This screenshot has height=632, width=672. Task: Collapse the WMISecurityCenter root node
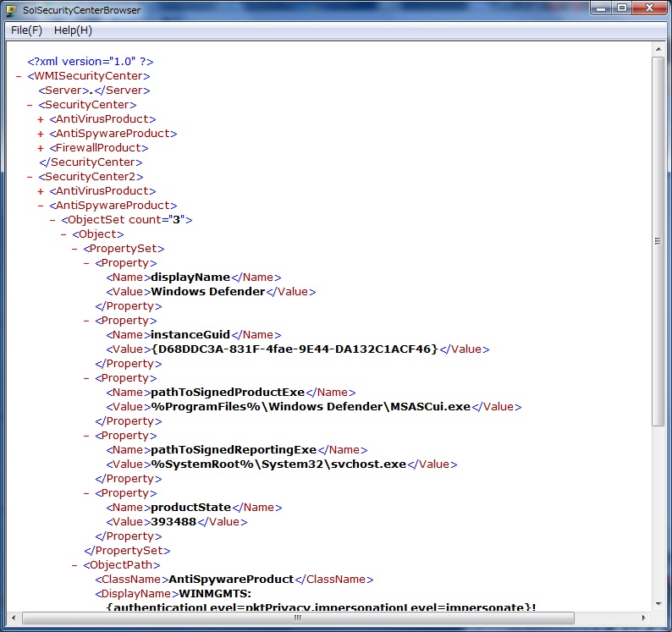(19, 76)
